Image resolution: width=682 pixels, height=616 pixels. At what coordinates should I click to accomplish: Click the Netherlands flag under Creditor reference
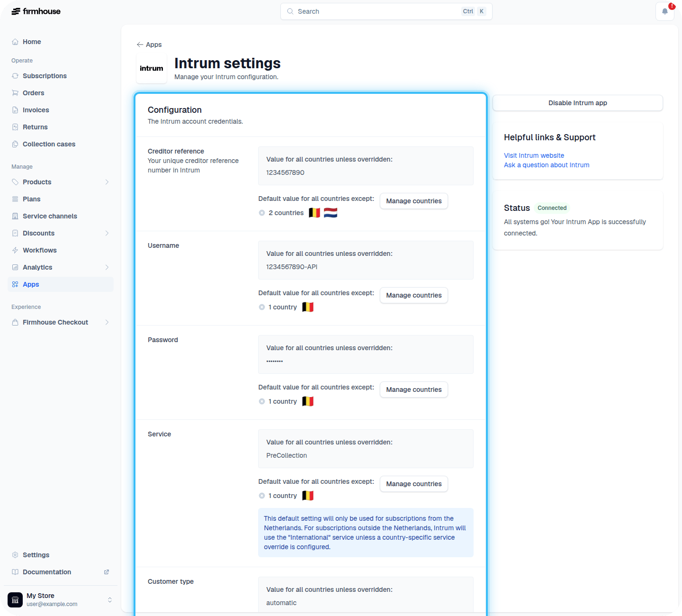click(x=331, y=213)
